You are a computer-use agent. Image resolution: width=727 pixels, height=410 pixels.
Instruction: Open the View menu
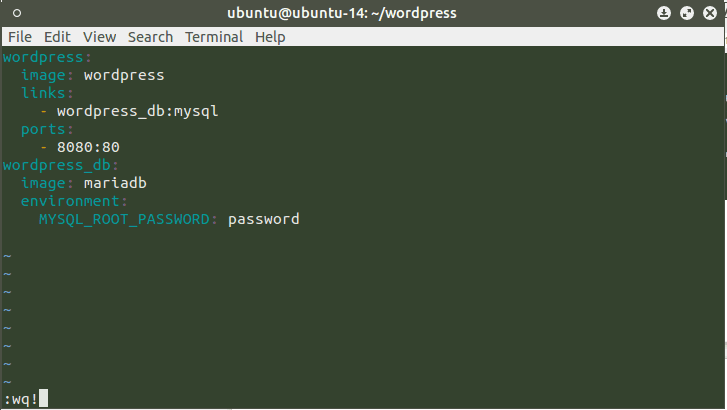99,37
